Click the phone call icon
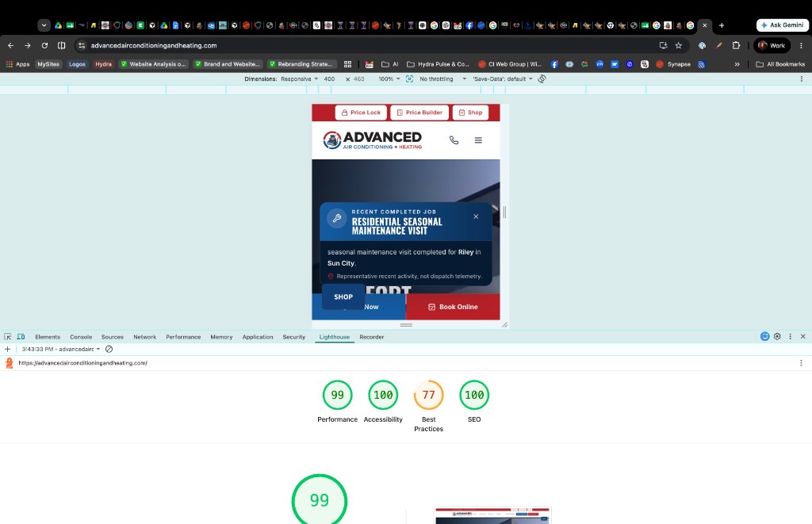Screen dimensions: 812x524 pos(454,140)
